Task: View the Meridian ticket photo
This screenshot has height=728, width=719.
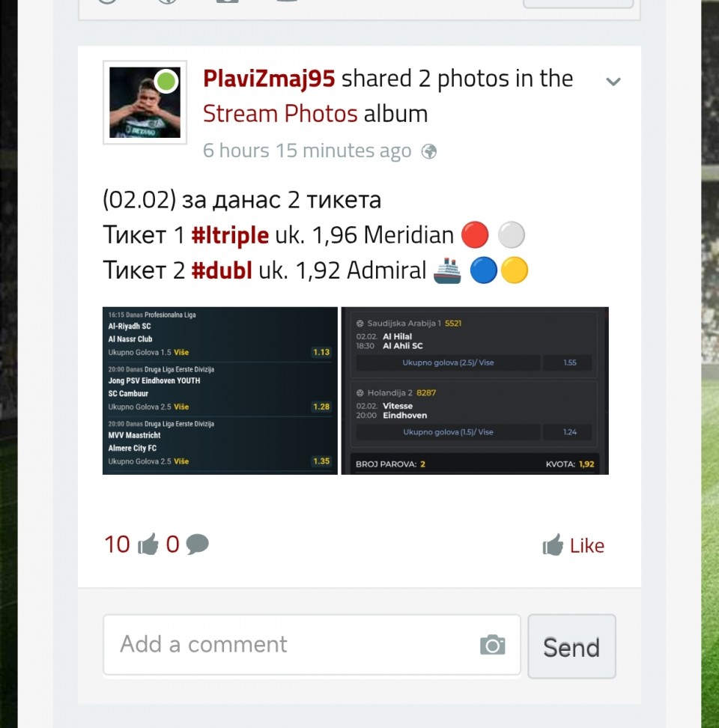Action: coord(220,390)
